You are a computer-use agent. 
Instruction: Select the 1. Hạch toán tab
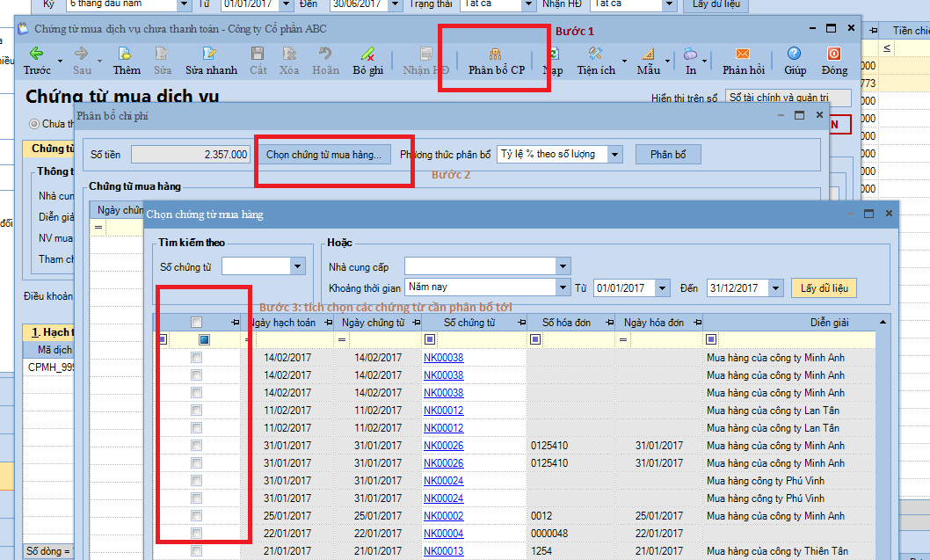[48, 332]
